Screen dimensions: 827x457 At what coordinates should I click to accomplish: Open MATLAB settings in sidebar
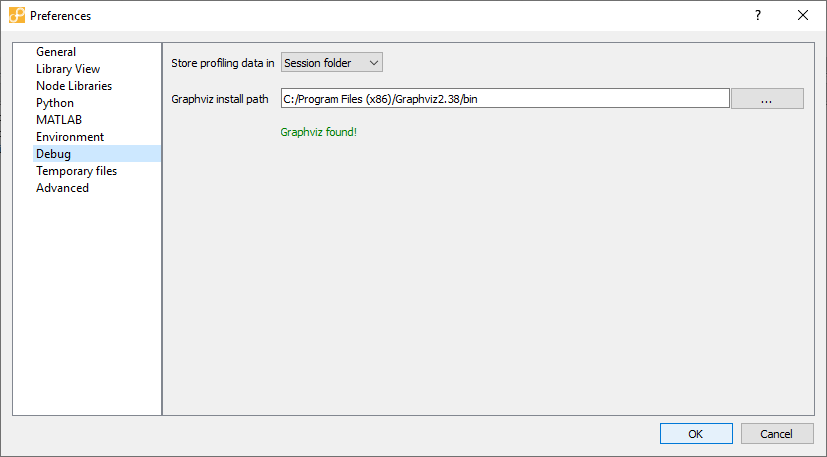pos(59,120)
